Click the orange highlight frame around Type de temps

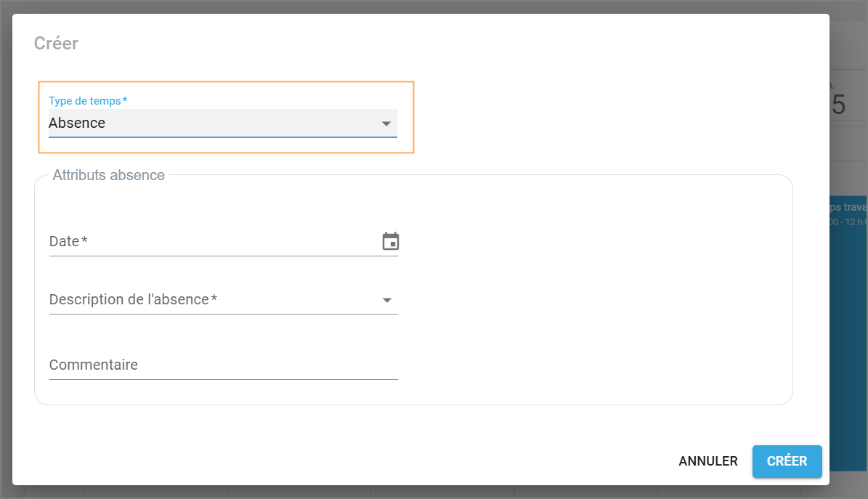tap(413, 116)
